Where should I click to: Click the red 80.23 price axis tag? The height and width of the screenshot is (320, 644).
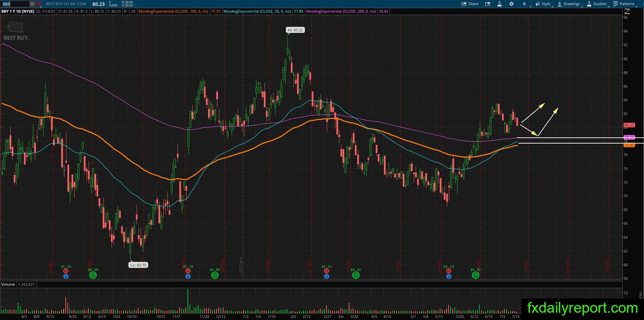(x=629, y=125)
